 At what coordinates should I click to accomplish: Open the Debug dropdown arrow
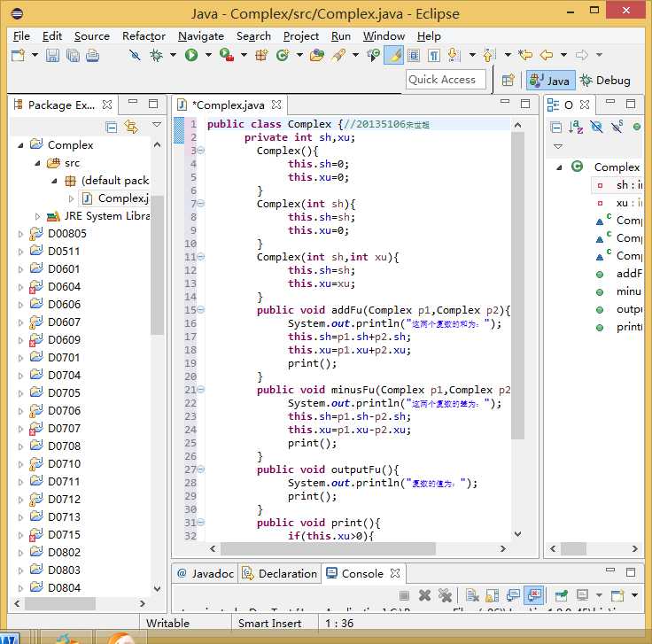pyautogui.click(x=173, y=55)
